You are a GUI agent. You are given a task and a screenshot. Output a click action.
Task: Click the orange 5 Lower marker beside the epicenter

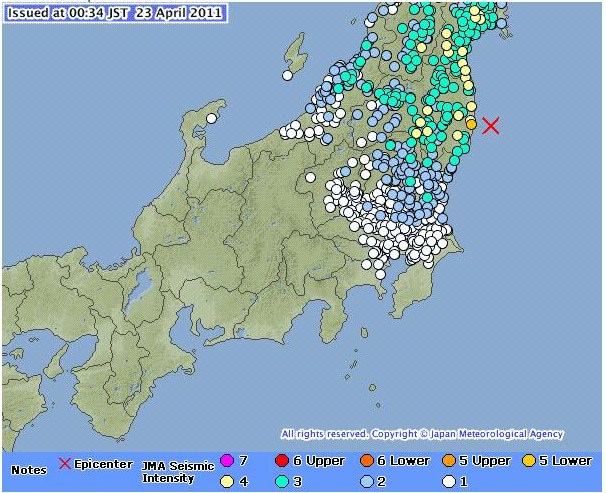point(471,123)
